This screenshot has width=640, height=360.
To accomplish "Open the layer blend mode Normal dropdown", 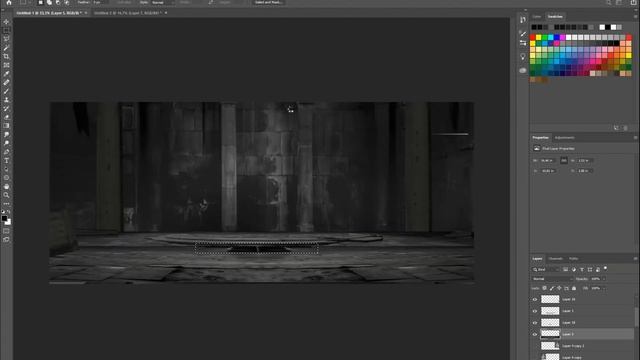I will (x=552, y=279).
